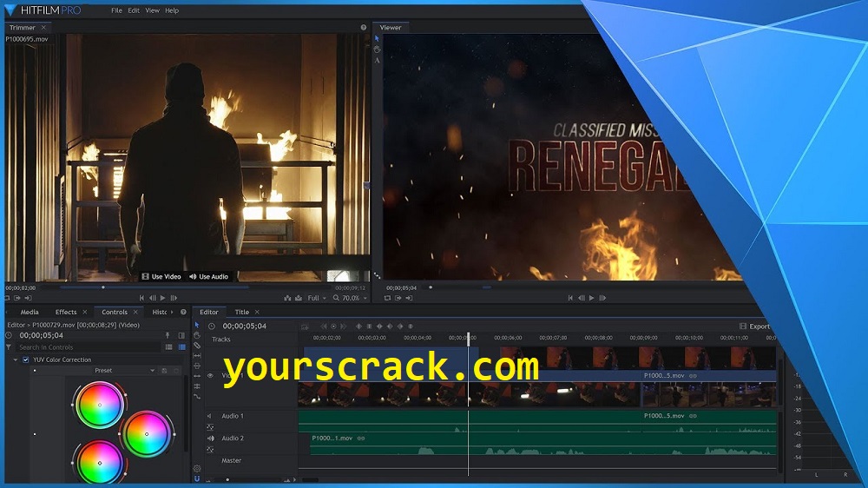This screenshot has height=488, width=868.
Task: Pin the Controls panel
Action: tap(168, 335)
